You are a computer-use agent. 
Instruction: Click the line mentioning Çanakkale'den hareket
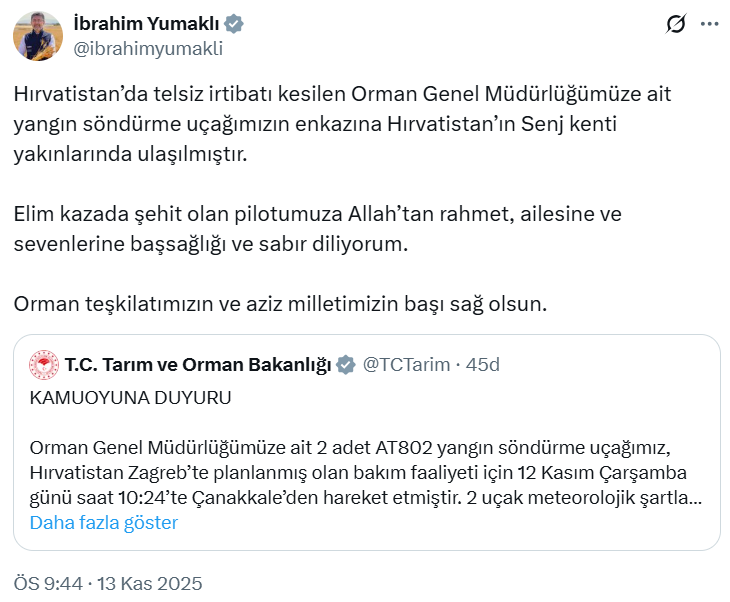pyautogui.click(x=365, y=497)
